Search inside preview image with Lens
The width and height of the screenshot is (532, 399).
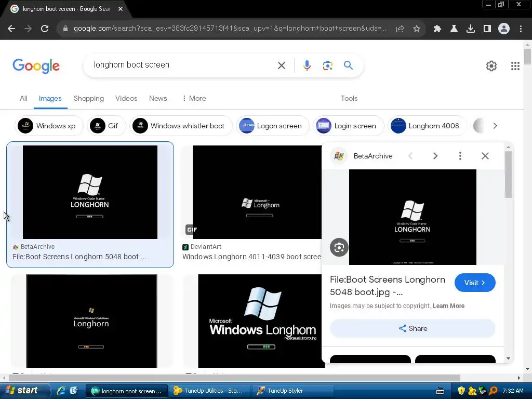coord(339,247)
